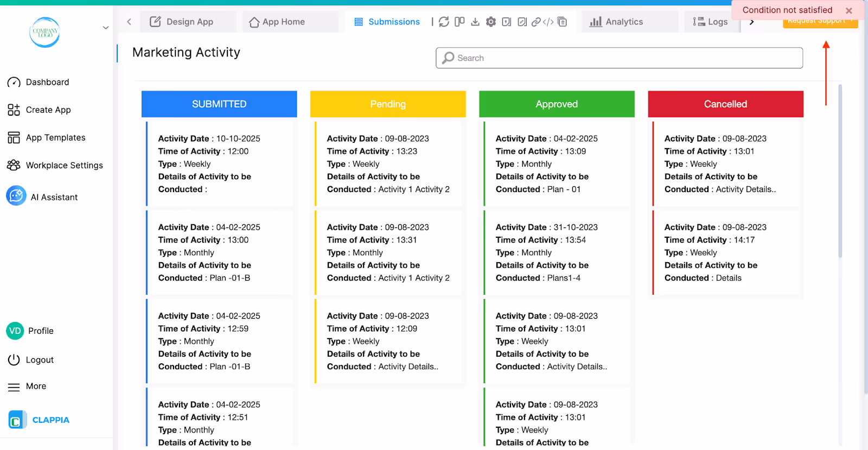The image size is (868, 450).
Task: Click the kanban board view icon
Action: tap(459, 22)
